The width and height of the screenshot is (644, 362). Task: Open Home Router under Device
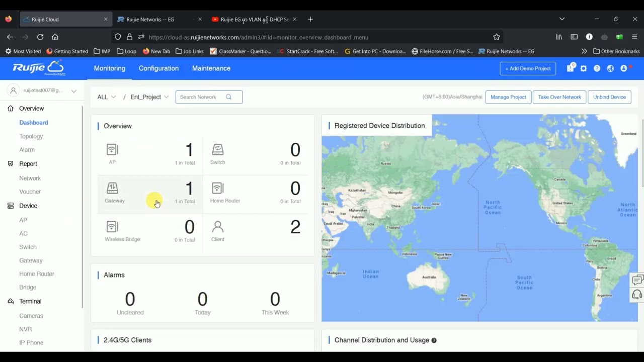tap(37, 274)
